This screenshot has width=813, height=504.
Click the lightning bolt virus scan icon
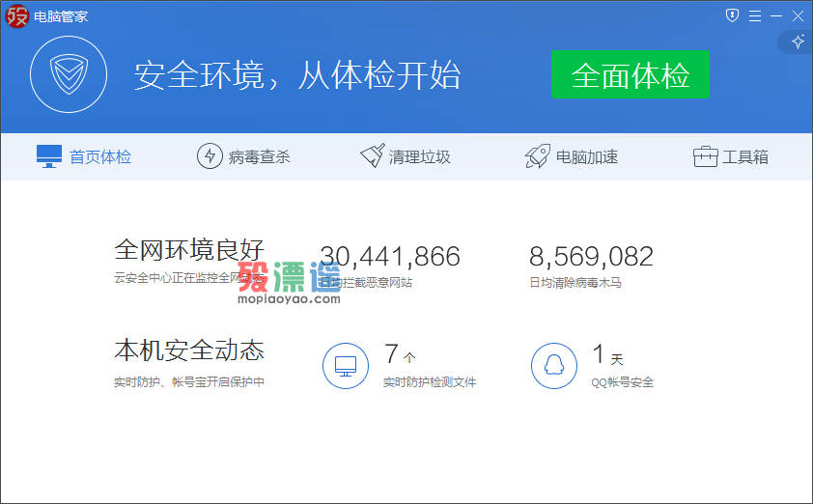coord(210,155)
